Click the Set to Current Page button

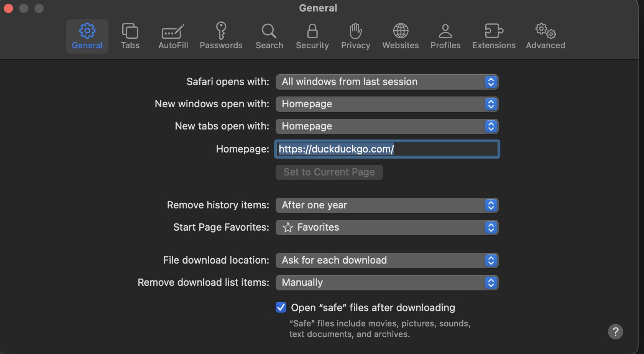pyautogui.click(x=329, y=172)
